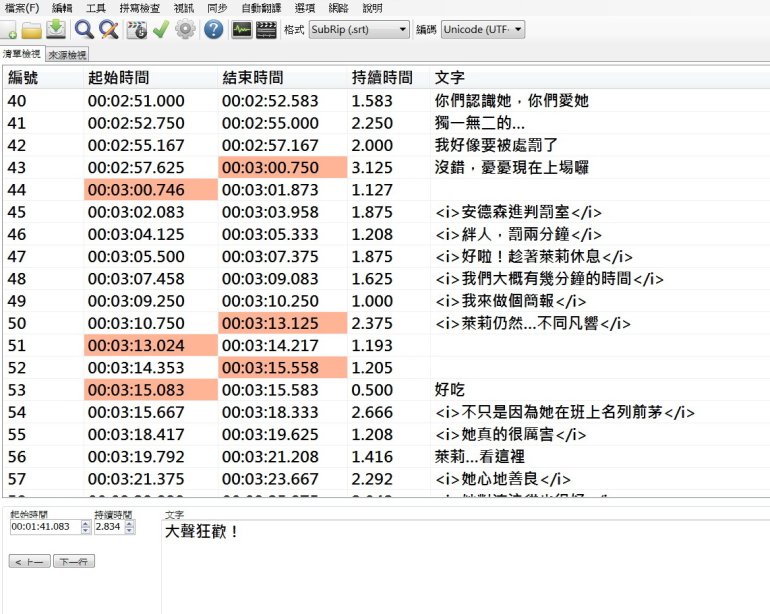Click the text box containing 大聲狂歡！
Image resolution: width=770 pixels, height=614 pixels.
[466, 567]
